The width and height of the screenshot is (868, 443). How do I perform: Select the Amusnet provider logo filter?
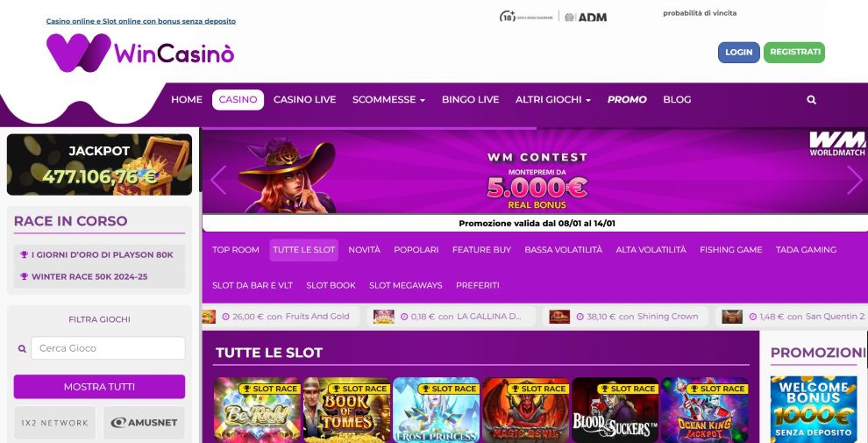point(144,423)
